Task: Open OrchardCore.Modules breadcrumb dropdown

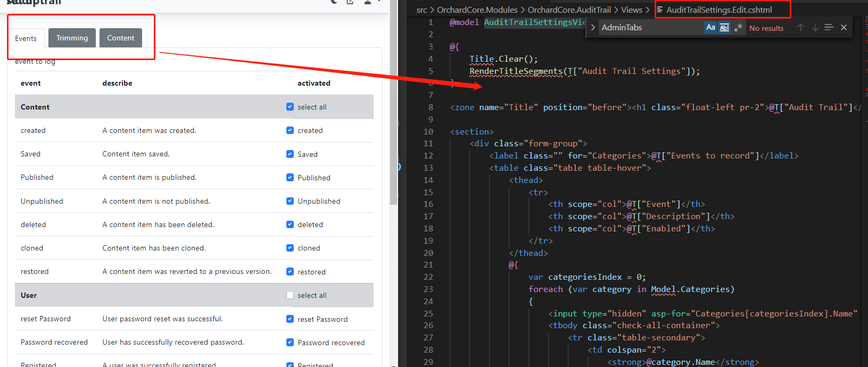Action: pyautogui.click(x=477, y=10)
